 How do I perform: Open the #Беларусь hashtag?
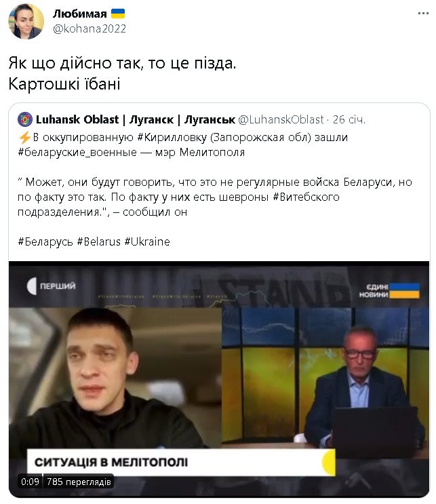click(45, 241)
